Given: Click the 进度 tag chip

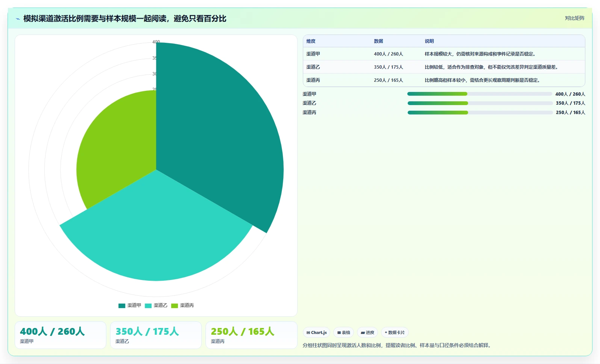Looking at the screenshot, I should coord(367,332).
